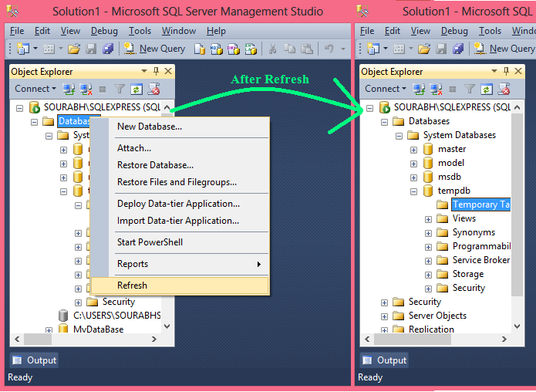Close left Object Explorer panel
This screenshot has width=536, height=392.
tap(168, 71)
